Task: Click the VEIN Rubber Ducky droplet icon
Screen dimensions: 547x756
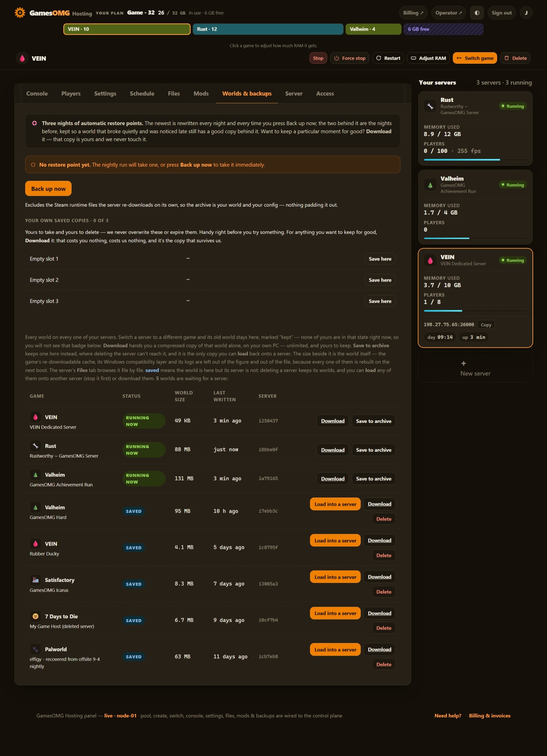Action: 35,544
